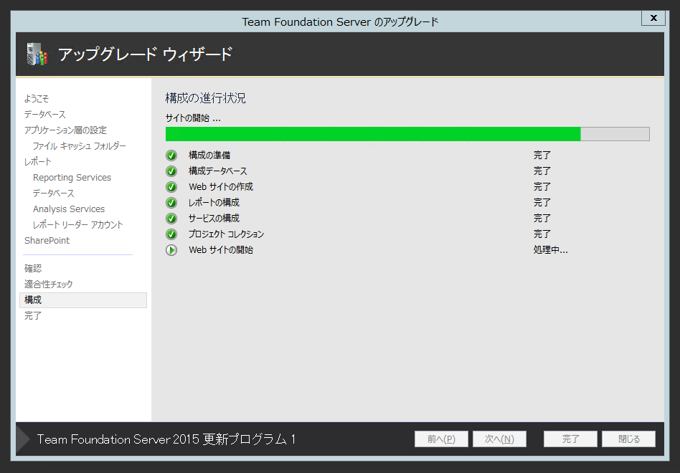Click green checkmark icon beside 構成データベース

click(x=171, y=171)
